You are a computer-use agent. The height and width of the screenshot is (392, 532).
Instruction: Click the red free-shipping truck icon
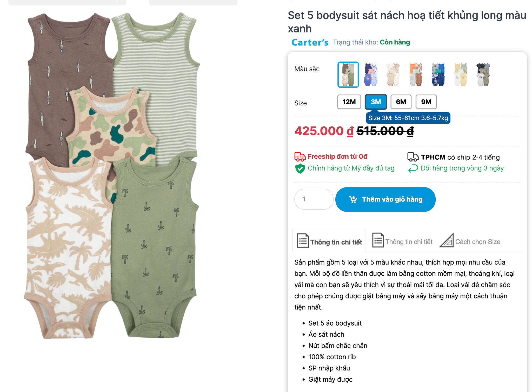[x=300, y=157]
